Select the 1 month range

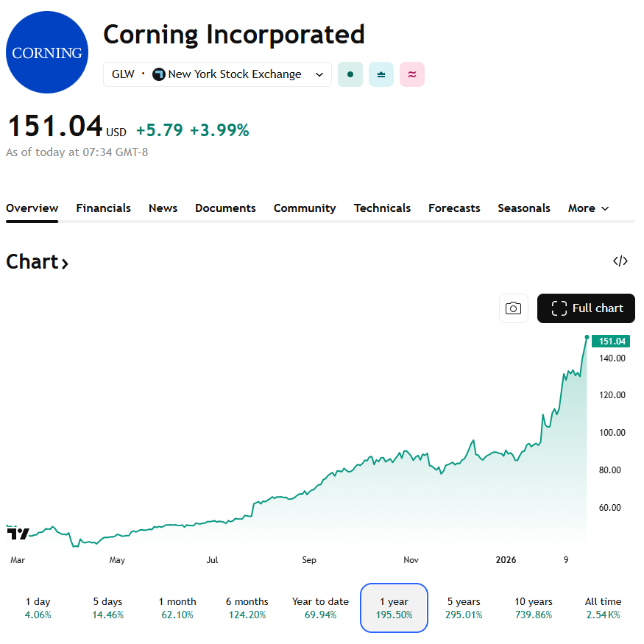point(177,608)
